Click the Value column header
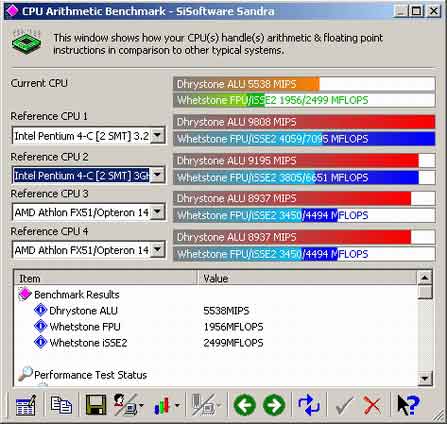 (x=307, y=278)
